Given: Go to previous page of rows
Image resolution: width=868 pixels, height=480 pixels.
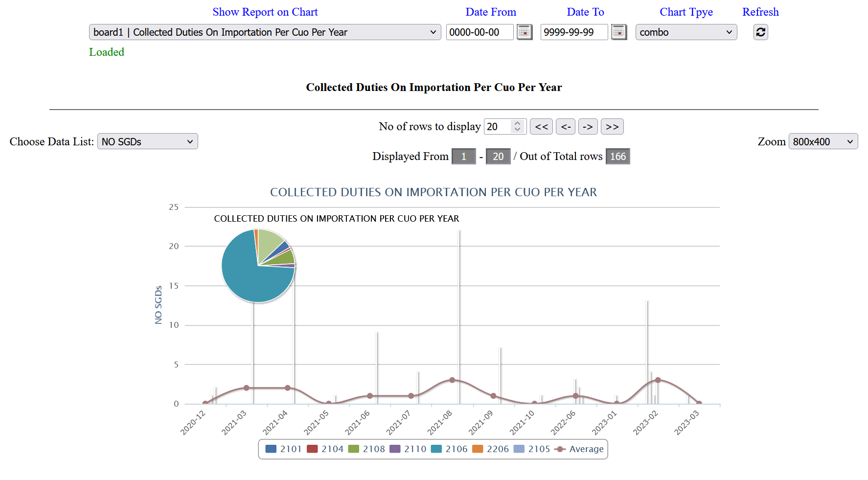Looking at the screenshot, I should (566, 127).
